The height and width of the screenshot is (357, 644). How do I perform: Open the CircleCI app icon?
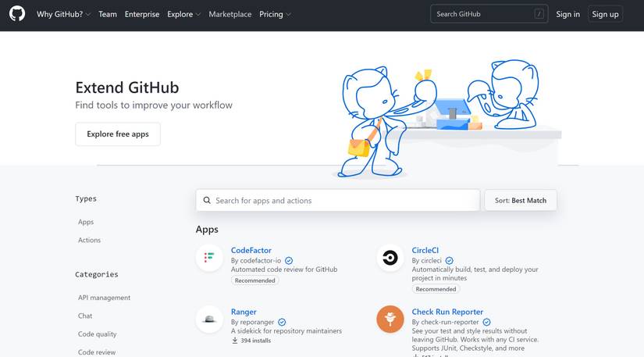[390, 257]
